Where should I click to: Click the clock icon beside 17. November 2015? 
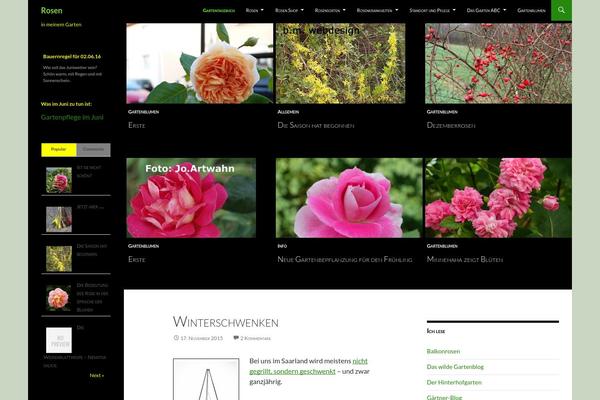coord(176,338)
